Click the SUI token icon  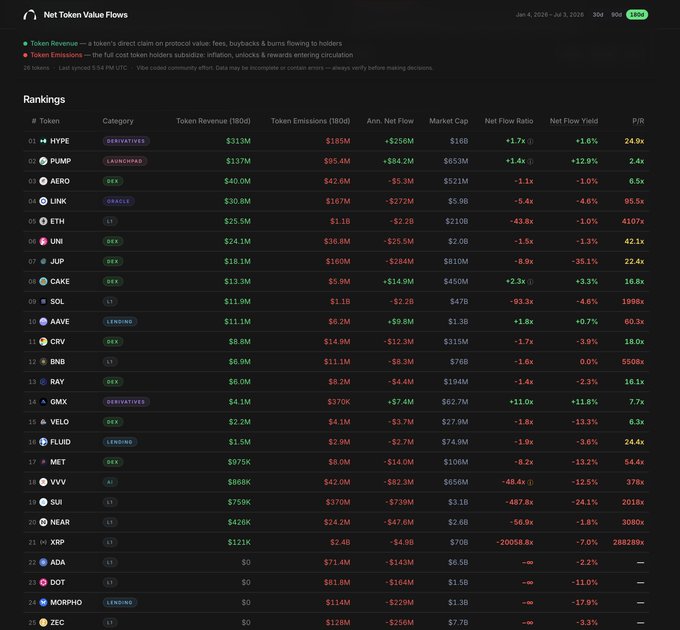pyautogui.click(x=43, y=502)
